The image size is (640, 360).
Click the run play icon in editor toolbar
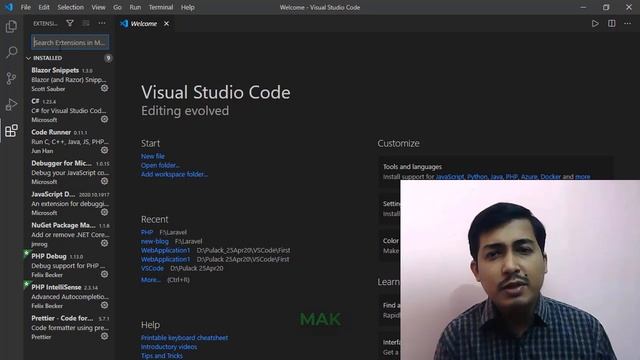coord(595,24)
